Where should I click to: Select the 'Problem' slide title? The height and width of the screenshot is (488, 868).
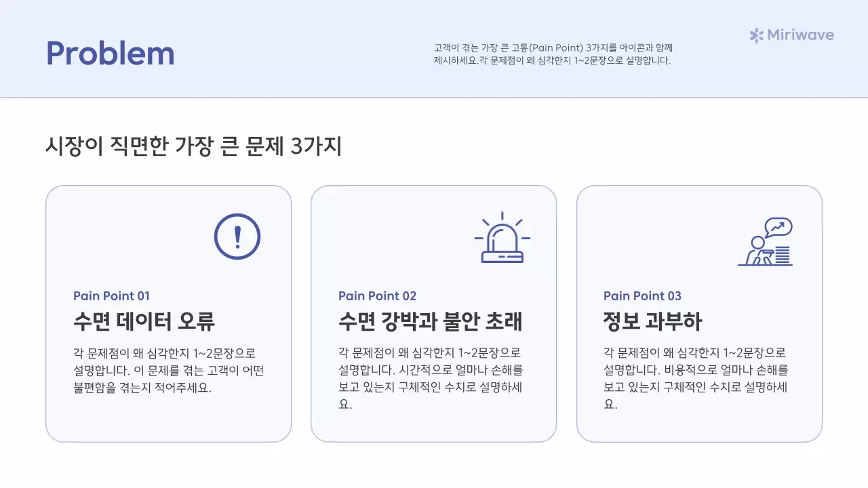click(x=110, y=54)
